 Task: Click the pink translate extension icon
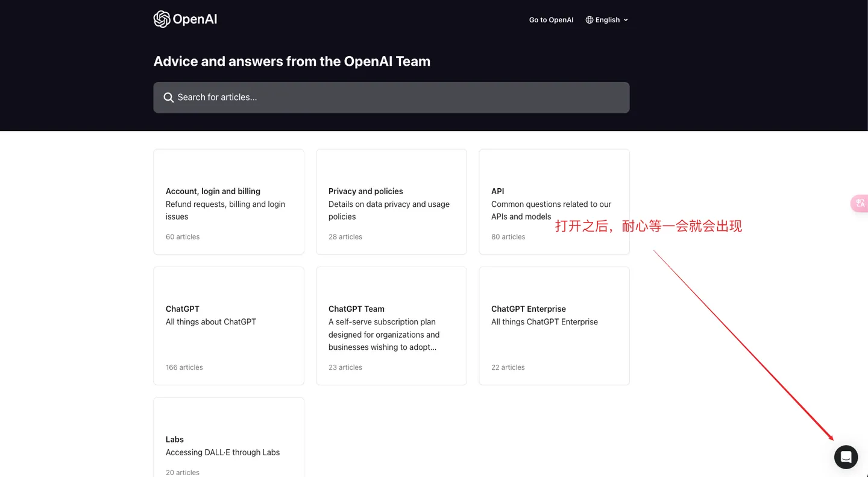[860, 204]
